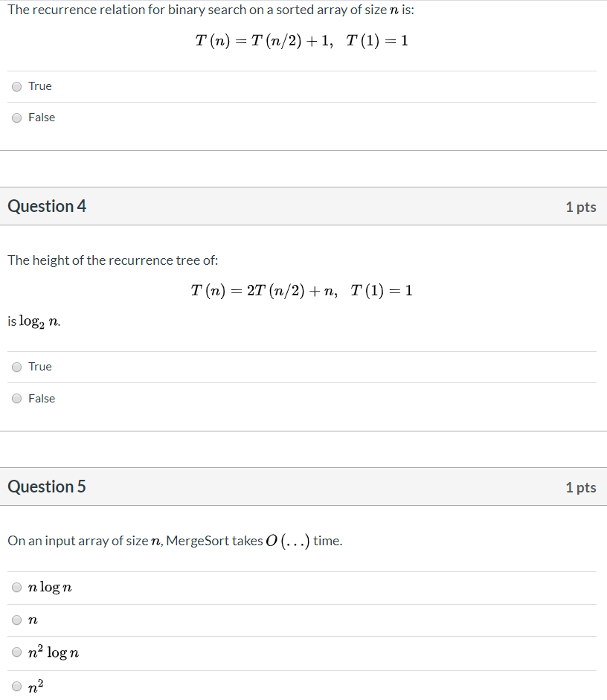Click the True label text in Question 4
Screen dimensions: 607x700
pos(39,367)
